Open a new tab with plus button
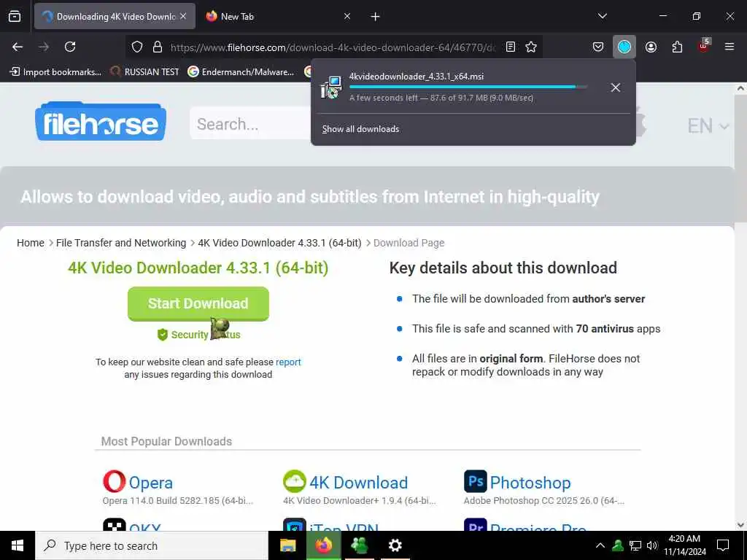The image size is (747, 560). coord(376,17)
